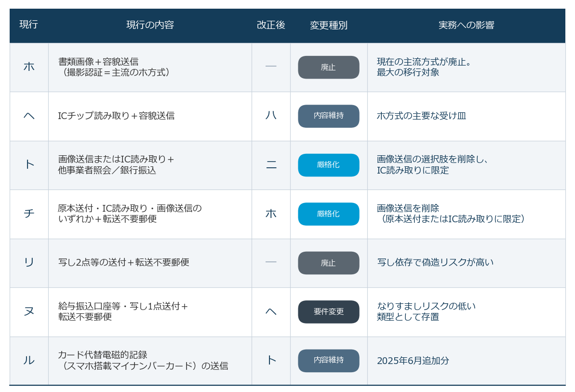Screen dimensions: 575x392
Task: Select the 現行 cell リ
Action: coord(29,263)
